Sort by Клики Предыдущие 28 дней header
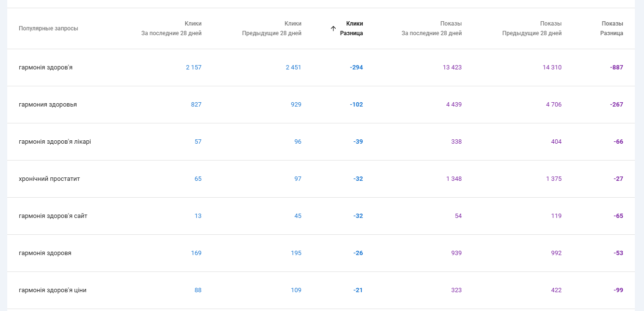The width and height of the screenshot is (644, 311). (x=272, y=28)
